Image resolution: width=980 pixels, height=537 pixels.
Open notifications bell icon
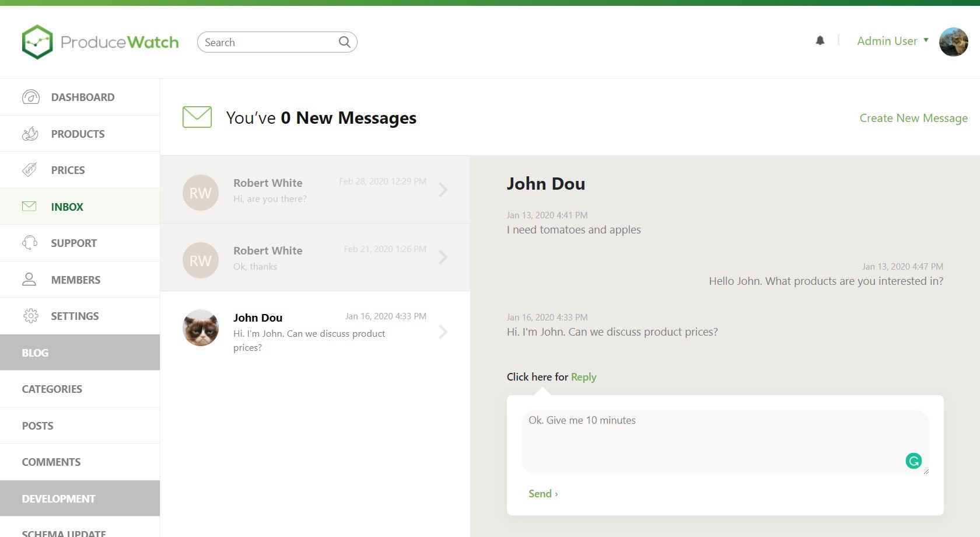(820, 41)
